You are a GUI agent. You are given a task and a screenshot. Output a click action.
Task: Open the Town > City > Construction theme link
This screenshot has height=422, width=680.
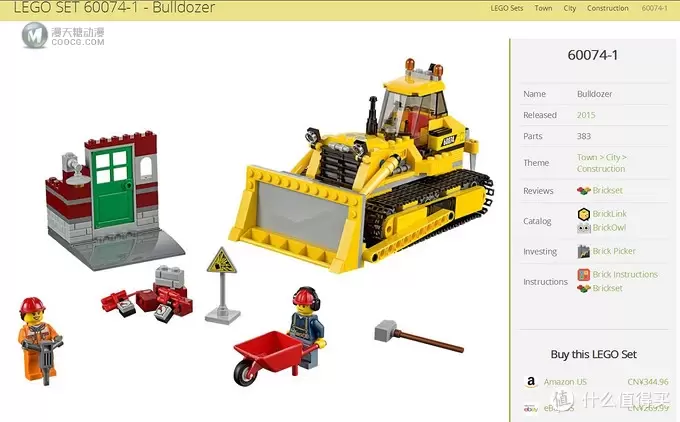pos(601,163)
